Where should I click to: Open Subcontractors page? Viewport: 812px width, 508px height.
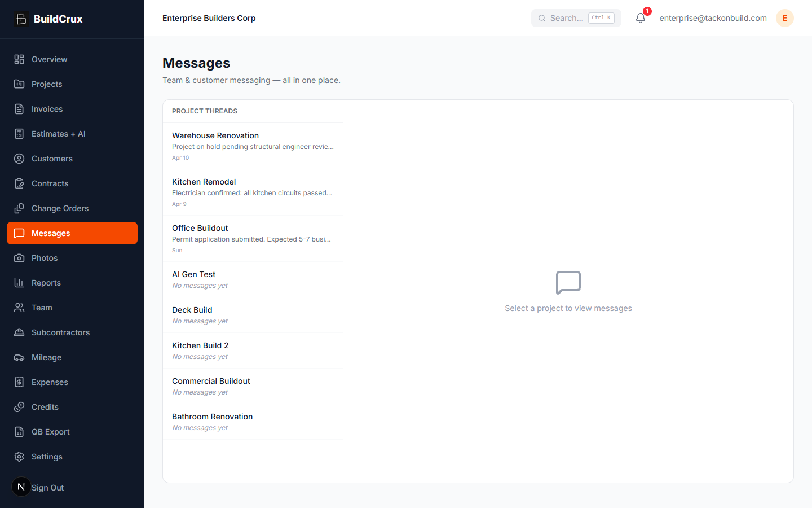point(72,332)
